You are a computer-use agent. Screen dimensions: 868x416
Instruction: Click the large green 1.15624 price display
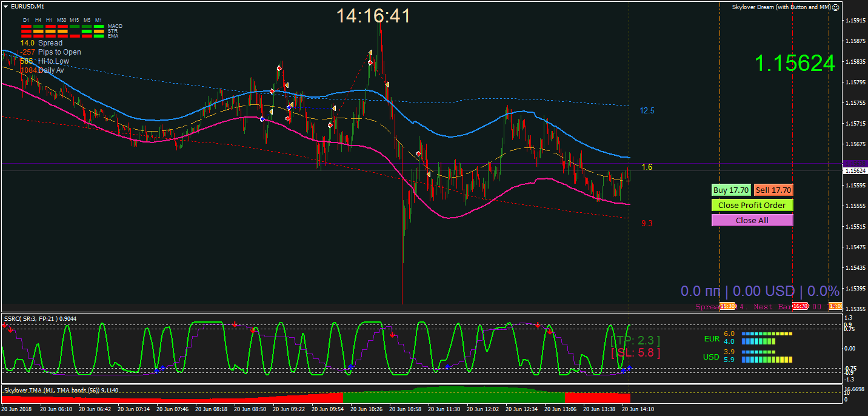point(795,63)
